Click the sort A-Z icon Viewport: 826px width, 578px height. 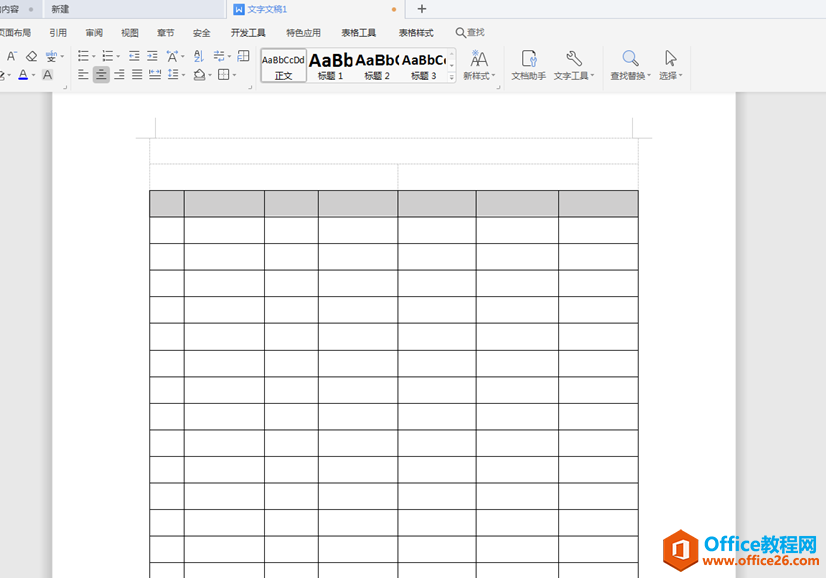(198, 57)
